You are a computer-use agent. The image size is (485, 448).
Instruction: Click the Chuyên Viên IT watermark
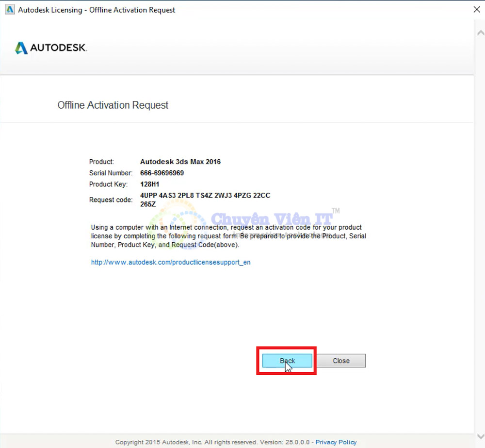point(272,219)
